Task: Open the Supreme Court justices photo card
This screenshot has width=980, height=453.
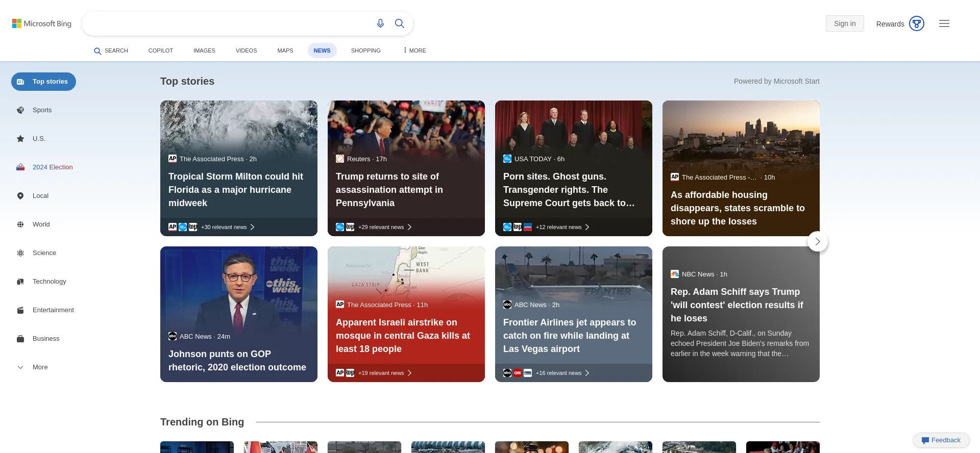Action: 574,168
